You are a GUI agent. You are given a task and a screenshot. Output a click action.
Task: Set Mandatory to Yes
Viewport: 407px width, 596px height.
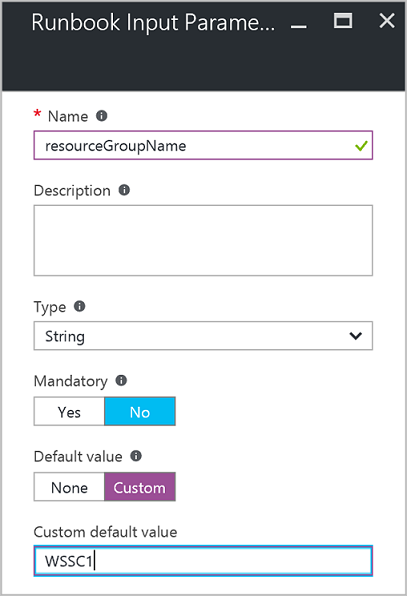pos(69,412)
